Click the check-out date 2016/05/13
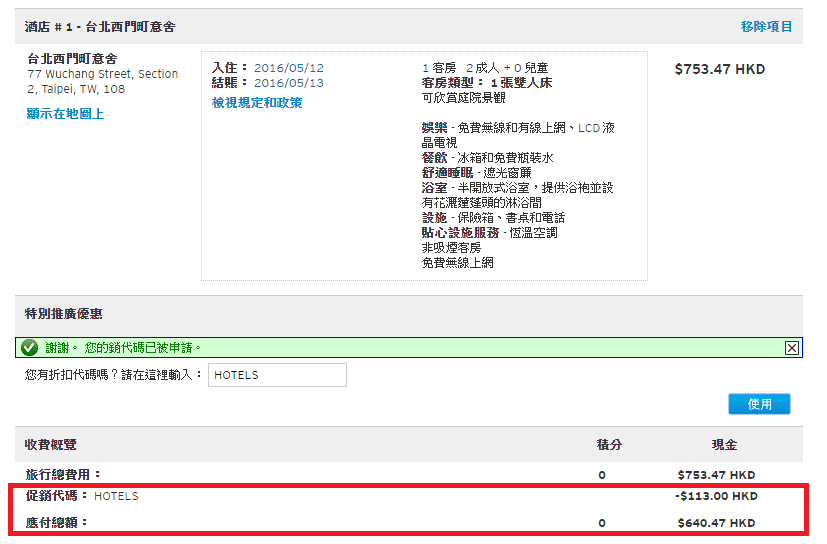 point(289,83)
